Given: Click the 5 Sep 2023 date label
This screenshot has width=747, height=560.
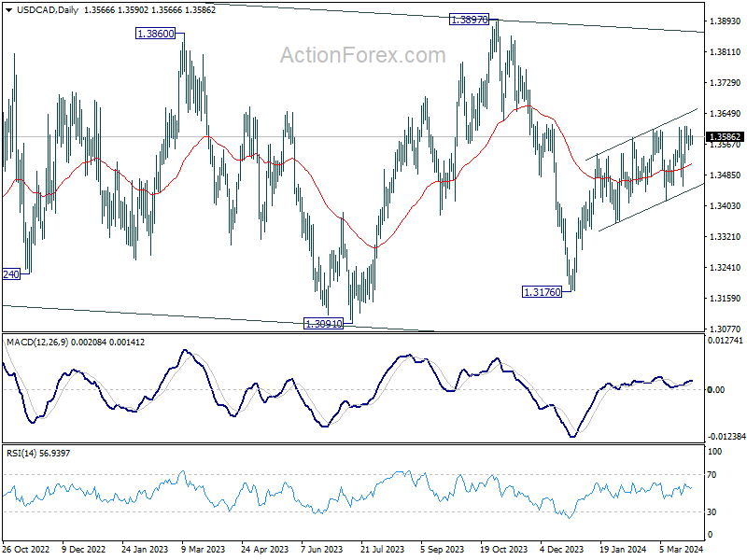Looking at the screenshot, I should tap(442, 549).
